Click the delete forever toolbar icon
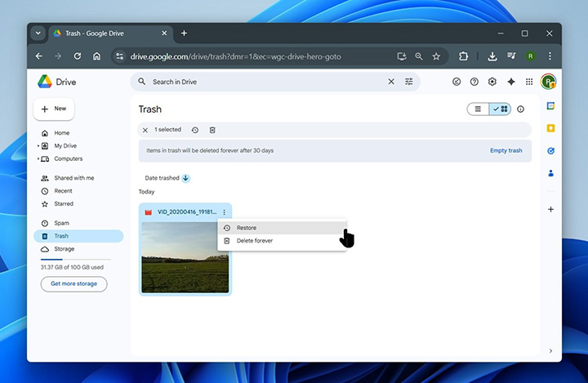This screenshot has width=588, height=383. click(212, 130)
